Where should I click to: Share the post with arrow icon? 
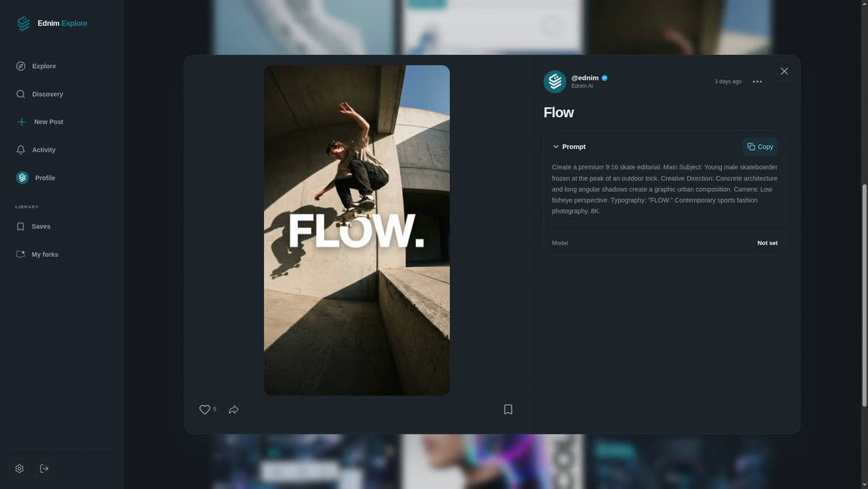click(234, 409)
